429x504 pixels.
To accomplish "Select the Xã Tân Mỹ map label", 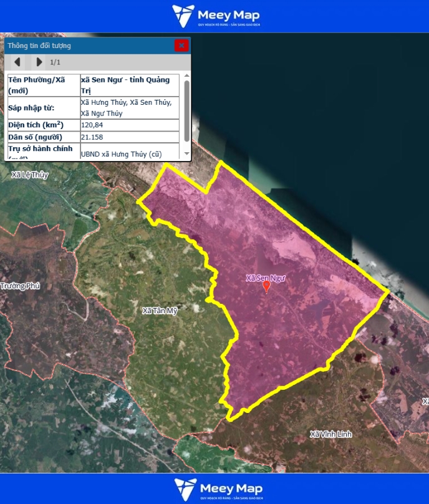I will pyautogui.click(x=160, y=311).
